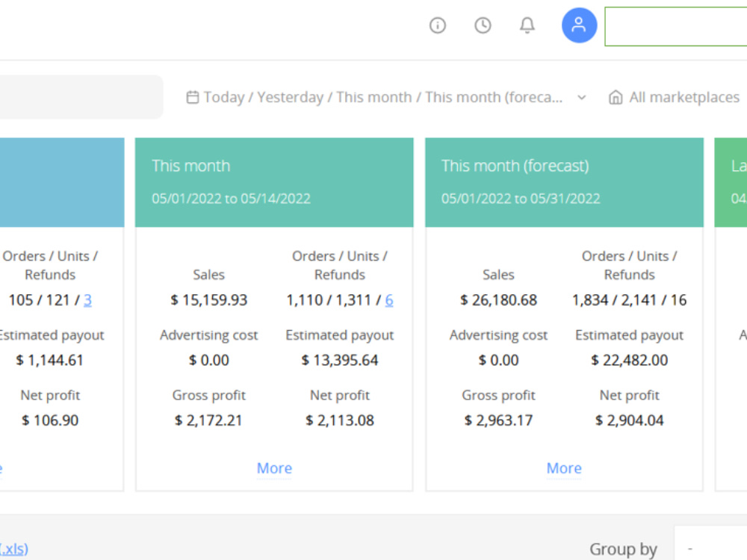Image resolution: width=747 pixels, height=560 pixels.
Task: Click Gross profit $ 2,172.21
Action: [x=208, y=420]
